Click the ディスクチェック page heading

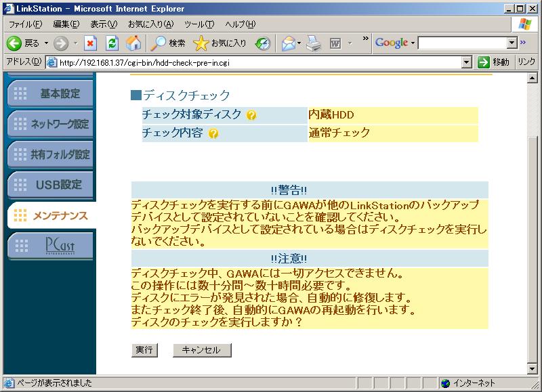coord(186,95)
